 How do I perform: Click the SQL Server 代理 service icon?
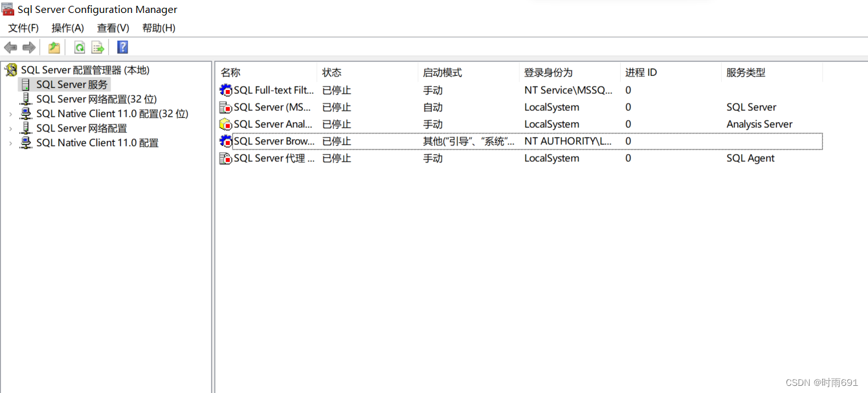[225, 158]
